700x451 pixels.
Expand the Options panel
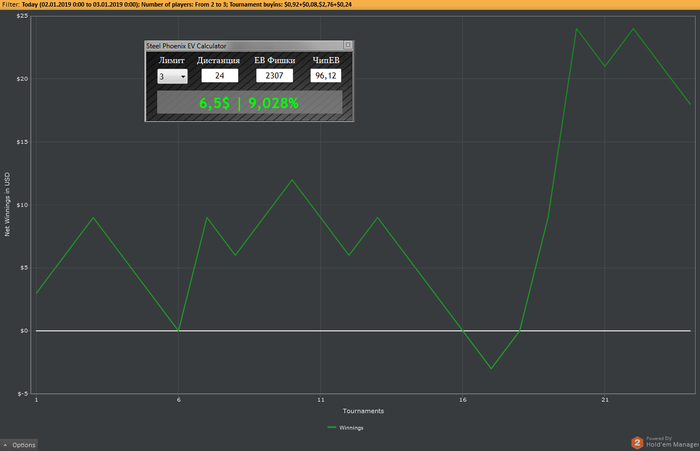tap(19, 445)
